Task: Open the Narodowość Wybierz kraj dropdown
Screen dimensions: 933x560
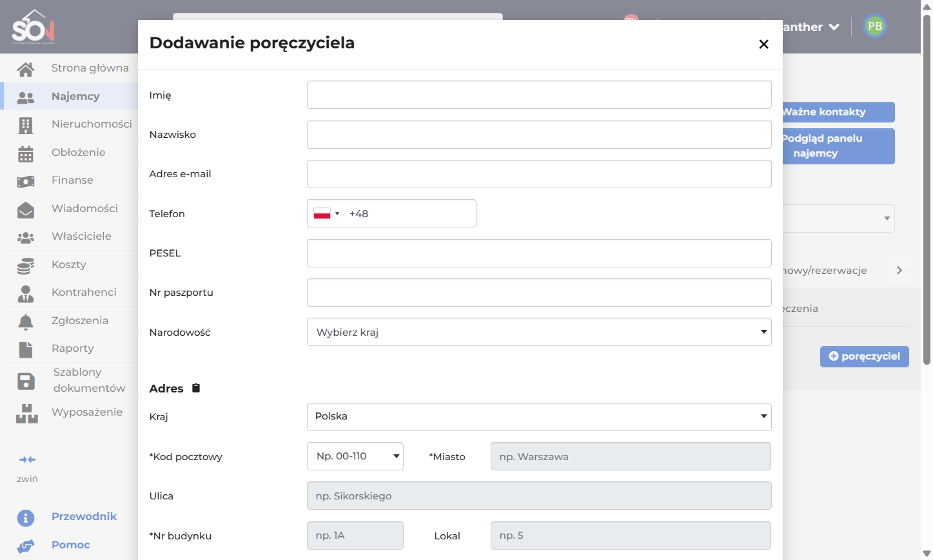Action: click(539, 332)
